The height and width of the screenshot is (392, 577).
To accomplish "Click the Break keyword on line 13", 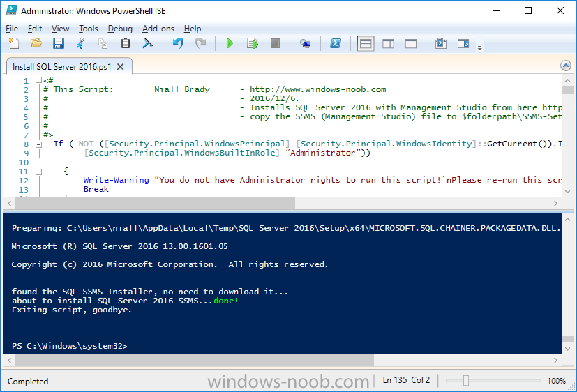I will click(96, 189).
